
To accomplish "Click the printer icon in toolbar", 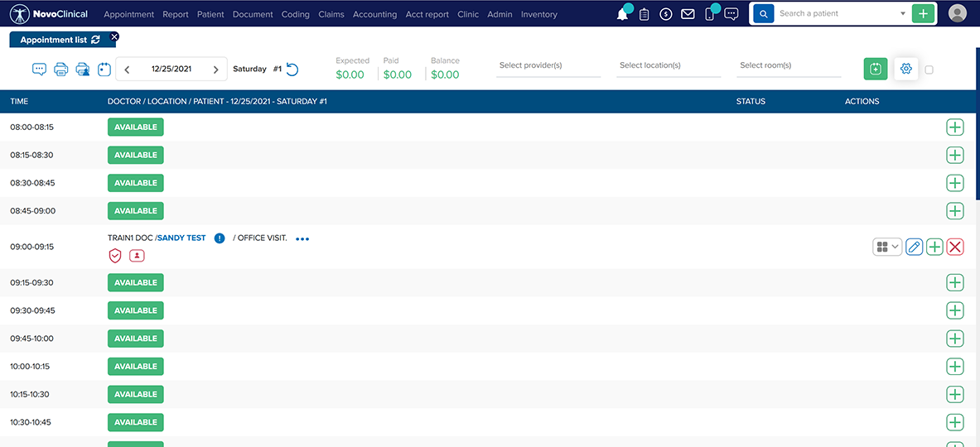I will pyautogui.click(x=60, y=70).
